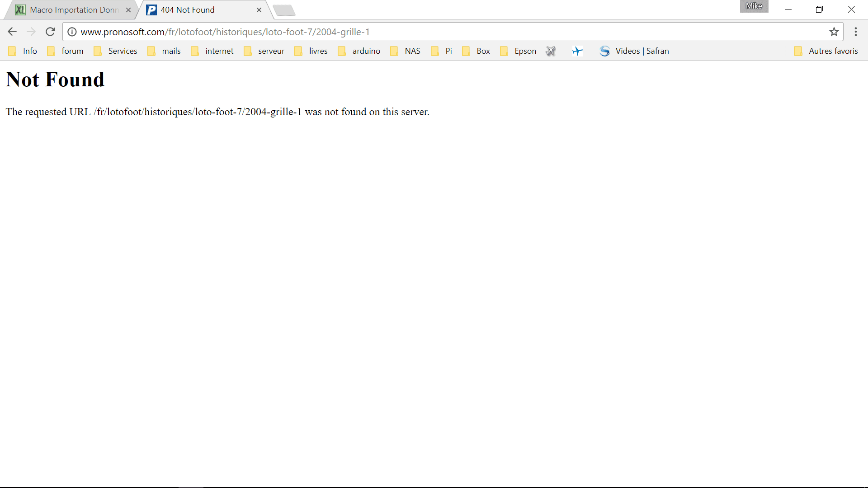Click the Mike profile button
The height and width of the screenshot is (488, 868).
point(754,6)
